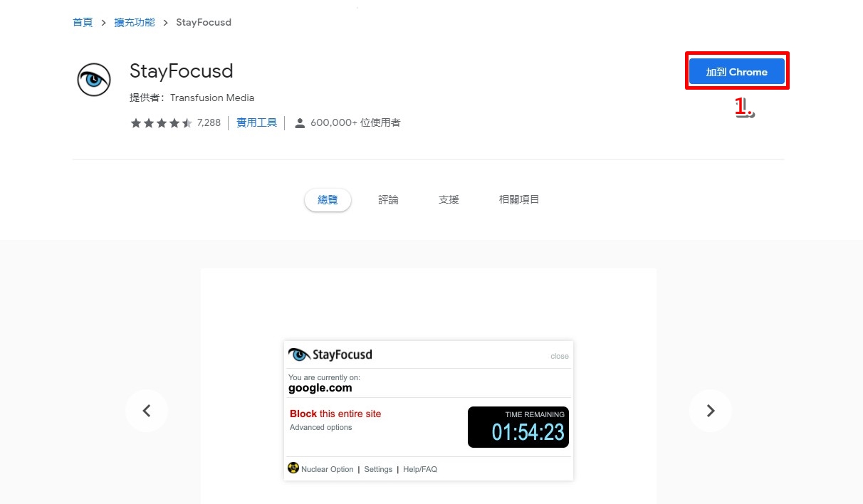Switch to the 相關項目 tab
The image size is (863, 504).
click(x=520, y=200)
